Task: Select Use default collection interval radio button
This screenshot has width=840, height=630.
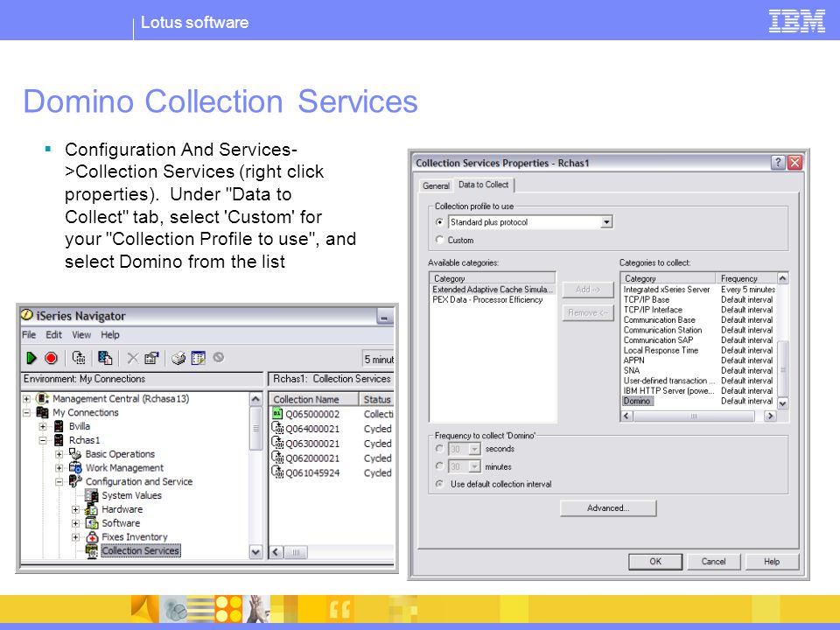Action: pos(440,484)
